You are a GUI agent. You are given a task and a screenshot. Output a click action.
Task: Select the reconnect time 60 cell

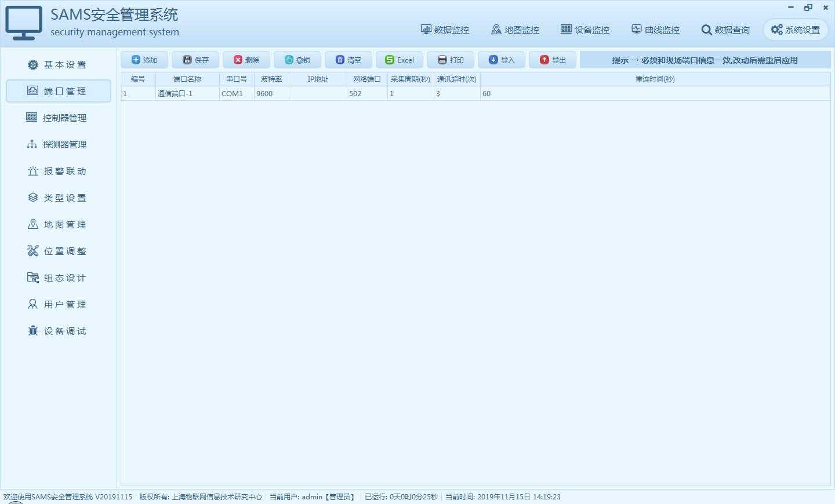tap(655, 93)
